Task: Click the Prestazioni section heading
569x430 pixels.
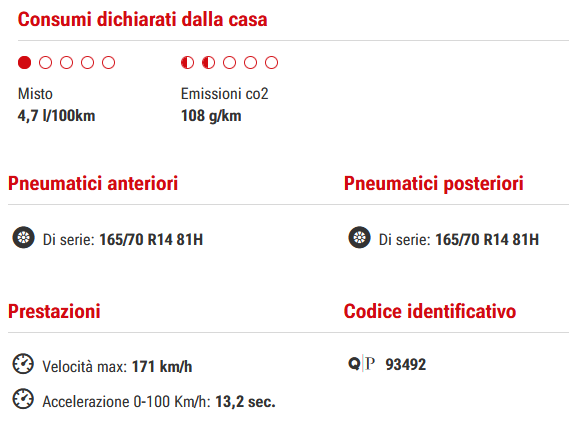Action: [x=54, y=311]
